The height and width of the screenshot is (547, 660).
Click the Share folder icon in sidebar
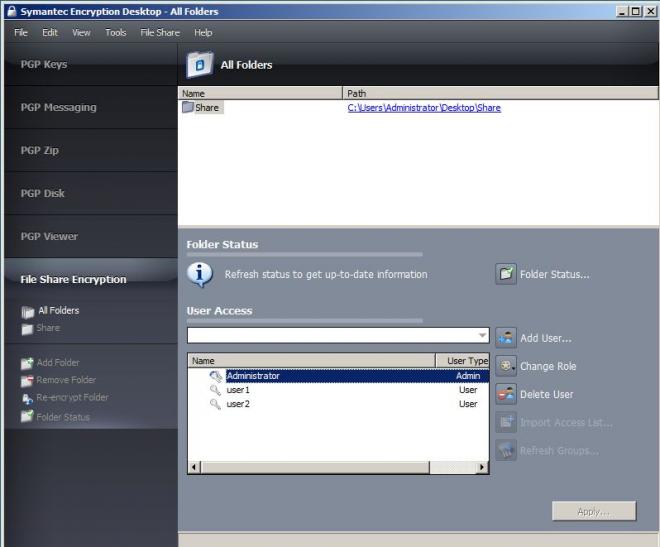(27, 329)
